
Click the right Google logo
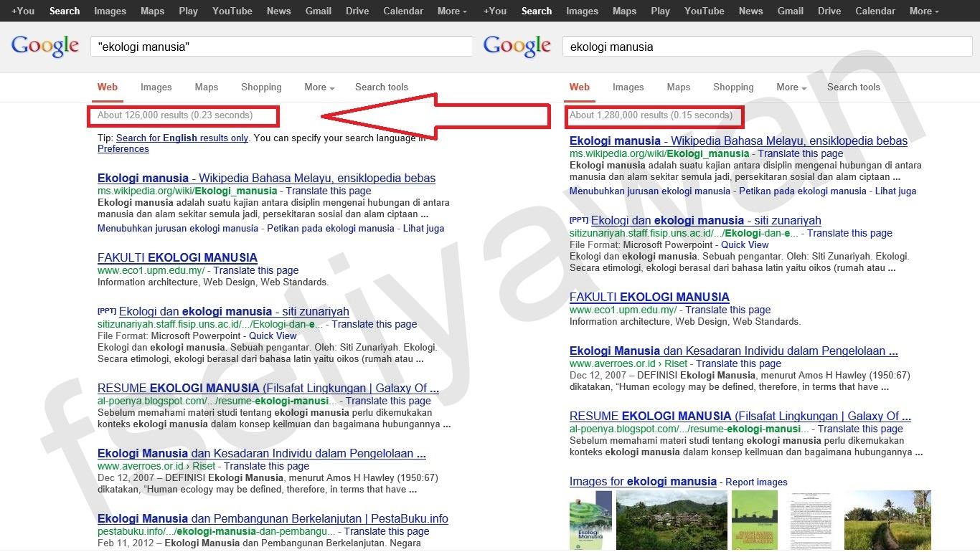tap(517, 46)
